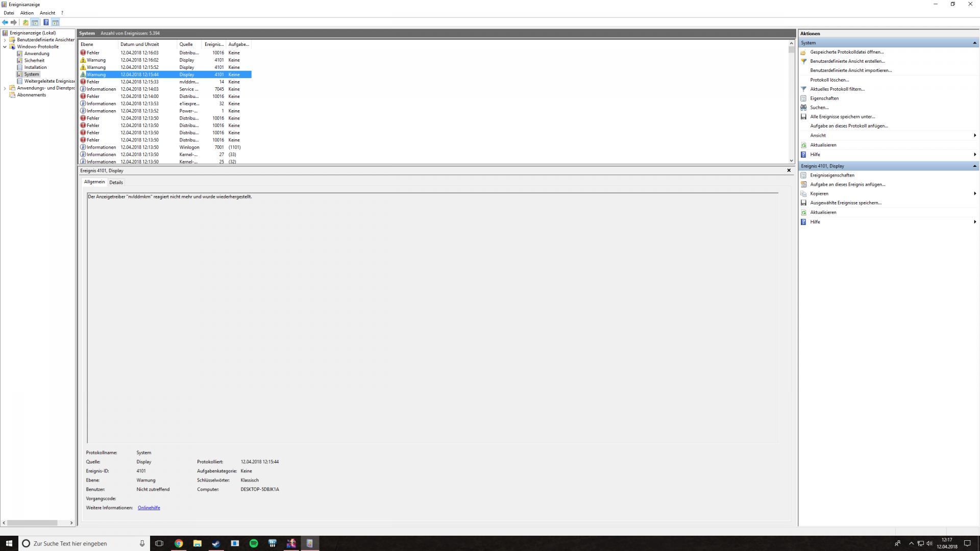The width and height of the screenshot is (980, 551).
Task: Open the Aktion menu
Action: coord(27,13)
